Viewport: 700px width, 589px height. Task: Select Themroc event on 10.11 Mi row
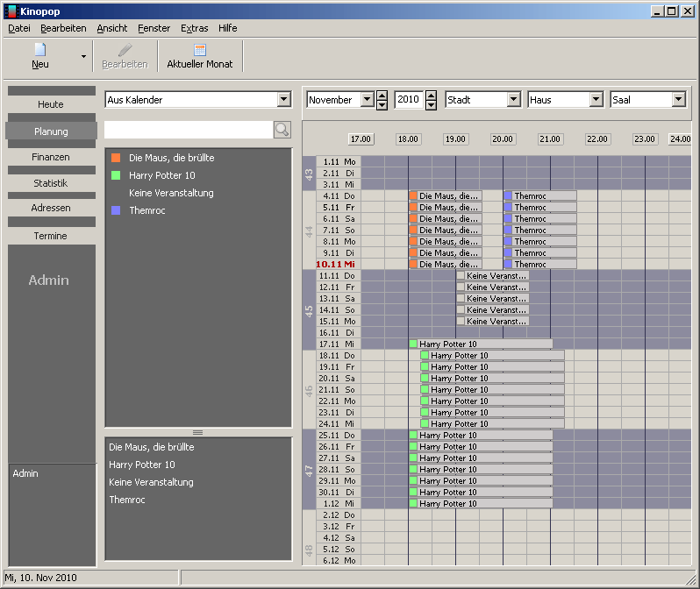click(540, 264)
